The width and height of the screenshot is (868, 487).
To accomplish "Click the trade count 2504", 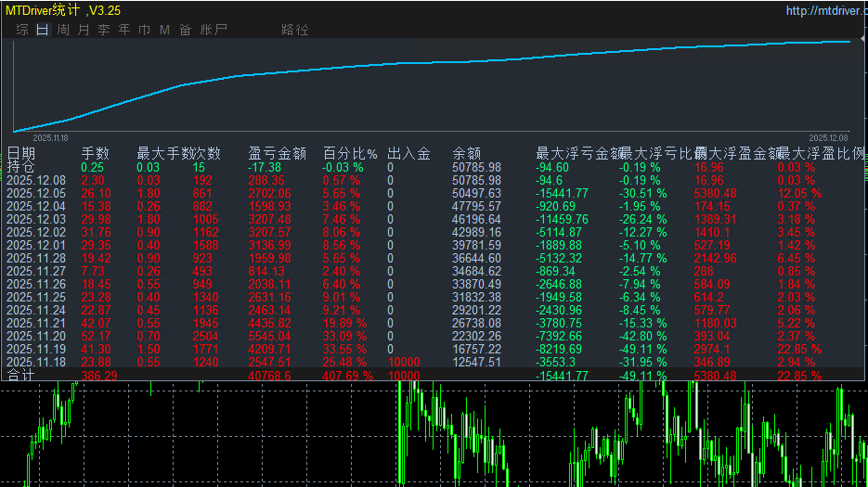I will click(x=206, y=337).
